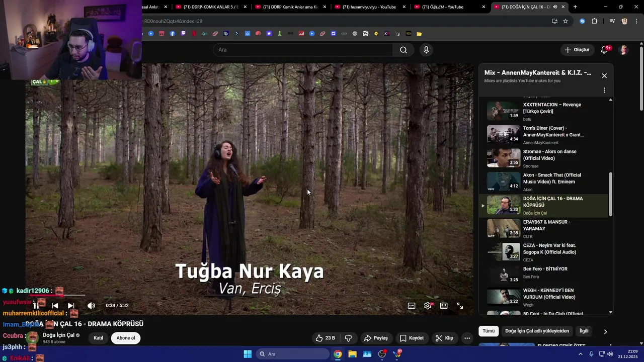This screenshot has width=644, height=362.
Task: Focus the YouTube Ara search field
Action: coord(303,50)
